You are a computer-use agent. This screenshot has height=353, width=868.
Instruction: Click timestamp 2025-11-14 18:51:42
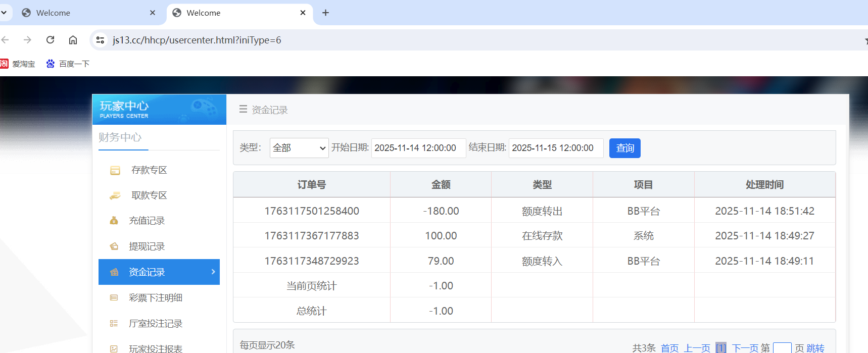765,211
